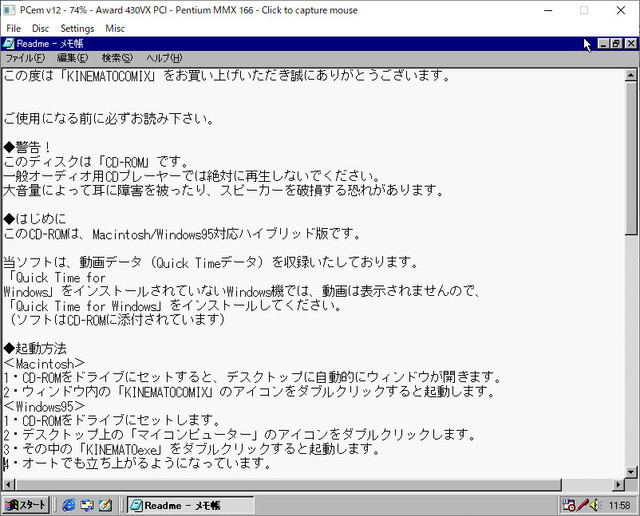Open Notepad's ファイル(F) menu

point(25,58)
